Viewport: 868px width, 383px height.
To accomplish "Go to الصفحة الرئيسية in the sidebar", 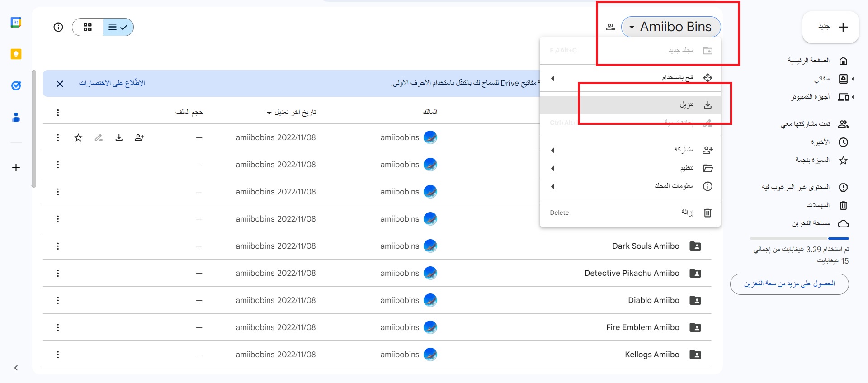I will click(808, 61).
